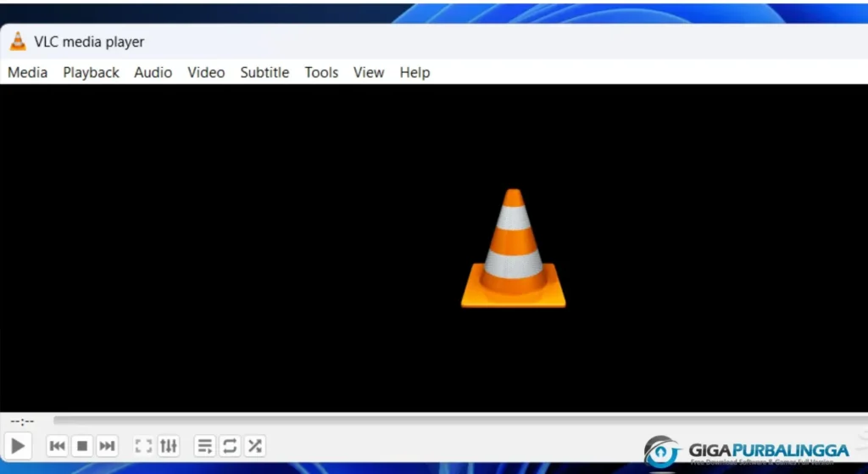Click the elapsed time label --:--

click(22, 421)
